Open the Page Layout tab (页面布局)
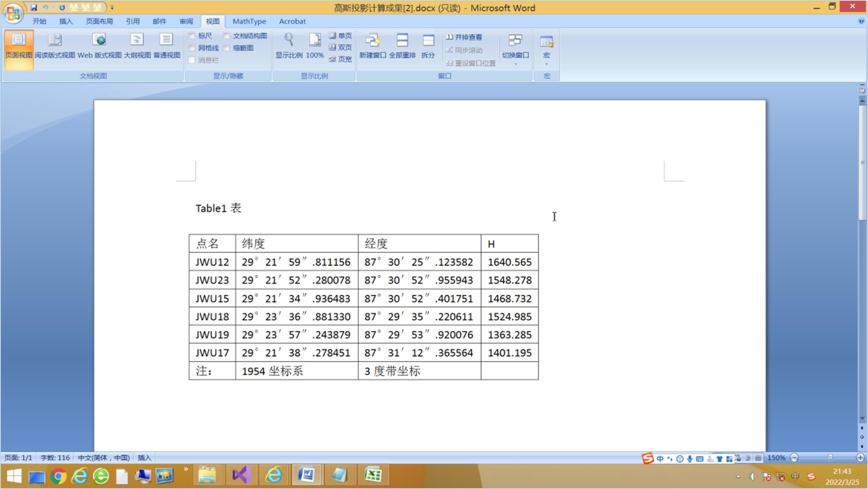868x489 pixels. coord(99,21)
